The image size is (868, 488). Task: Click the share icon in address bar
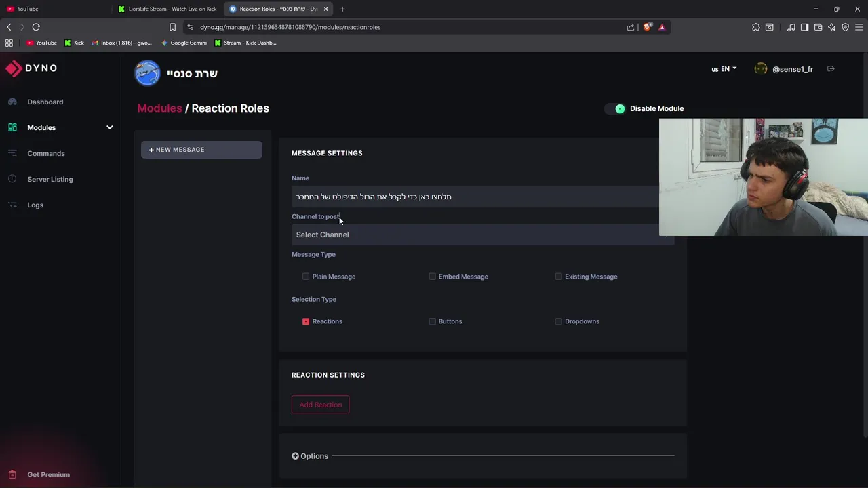click(631, 27)
